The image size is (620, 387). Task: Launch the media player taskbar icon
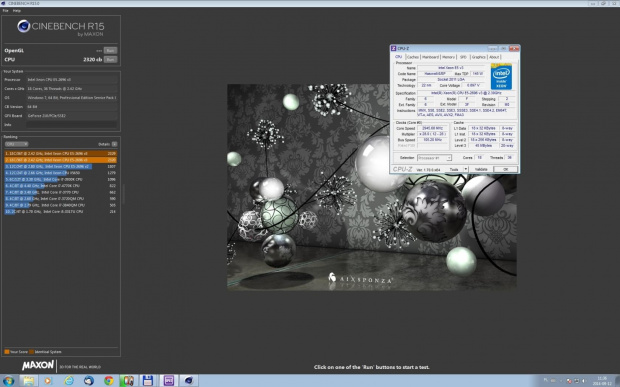click(x=48, y=381)
